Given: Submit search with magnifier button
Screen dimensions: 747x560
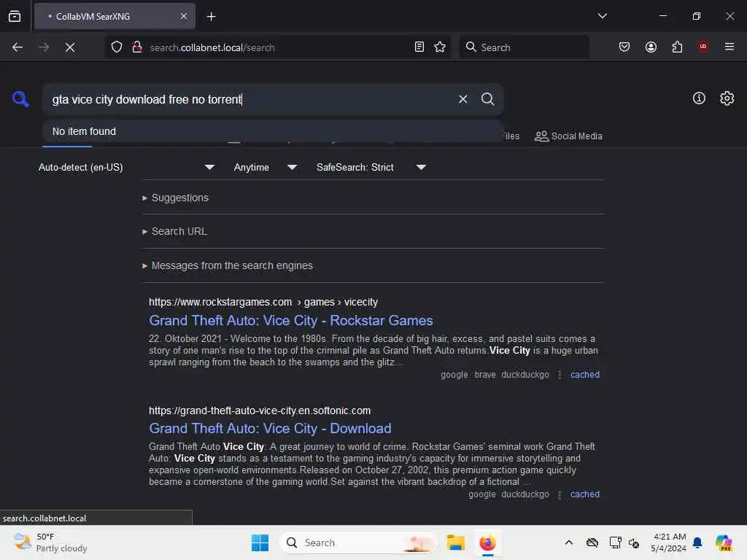Looking at the screenshot, I should click(487, 99).
